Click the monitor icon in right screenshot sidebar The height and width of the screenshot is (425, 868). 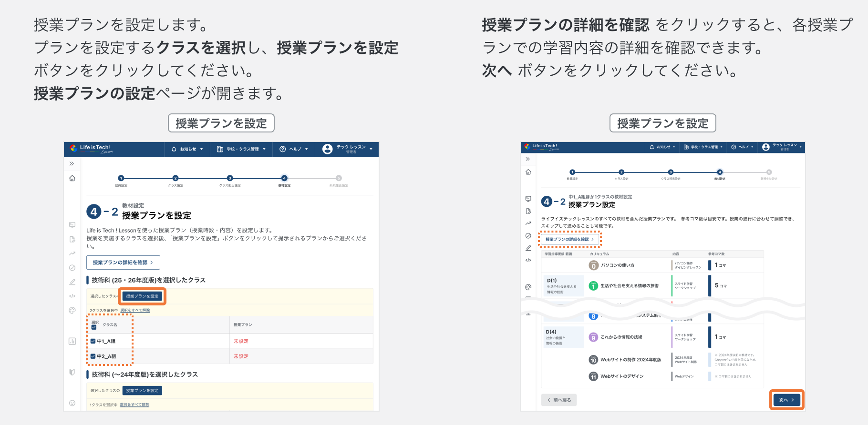[x=528, y=199]
